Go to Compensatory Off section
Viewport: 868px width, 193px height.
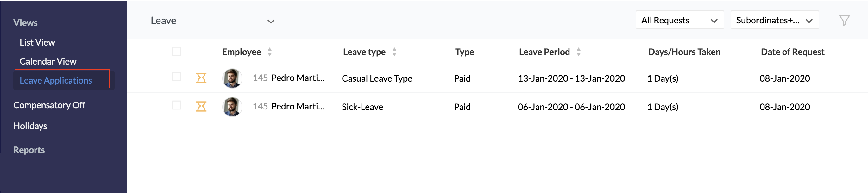(49, 105)
